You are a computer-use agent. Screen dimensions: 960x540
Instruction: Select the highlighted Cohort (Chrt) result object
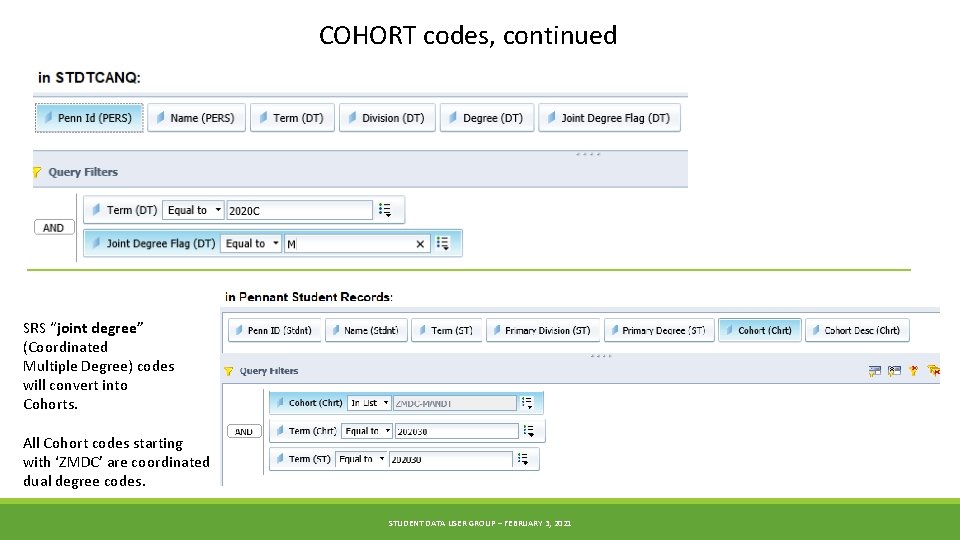[x=760, y=330]
